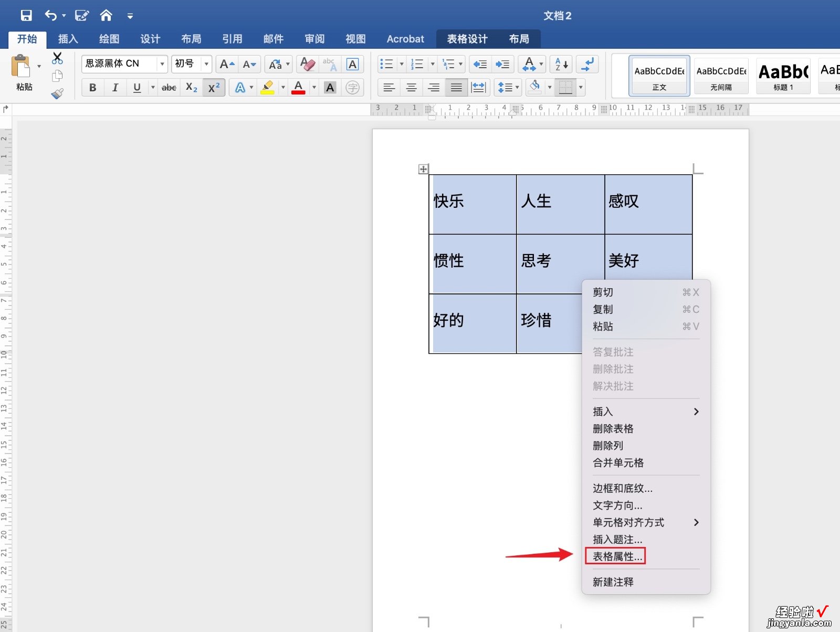Click the Home icon in title bar
Image resolution: width=840 pixels, height=632 pixels.
tap(106, 16)
